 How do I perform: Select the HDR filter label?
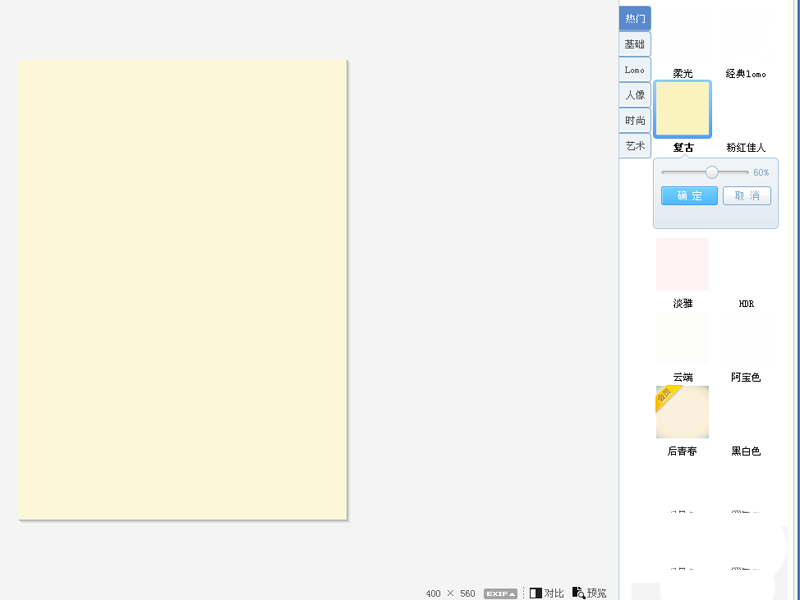pos(746,304)
